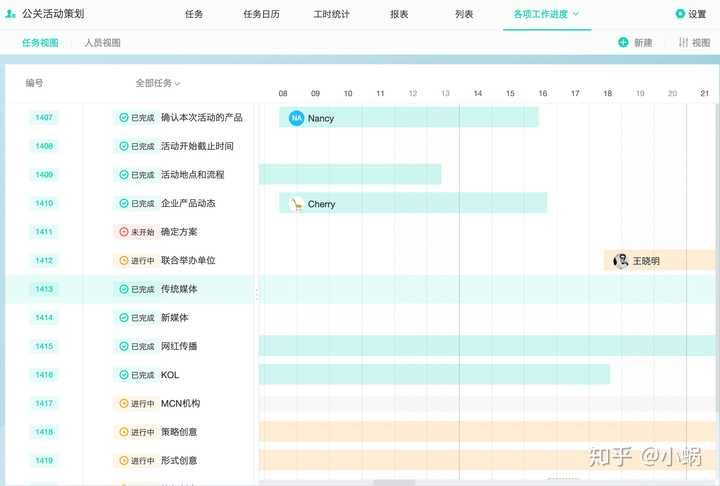Viewport: 720px width, 486px height.
Task: Click the orange Gantt bar for 策略创意
Action: [x=487, y=432]
